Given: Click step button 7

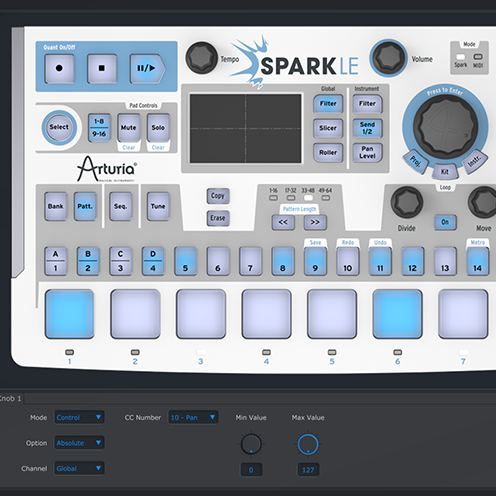Looking at the screenshot, I should (x=250, y=261).
